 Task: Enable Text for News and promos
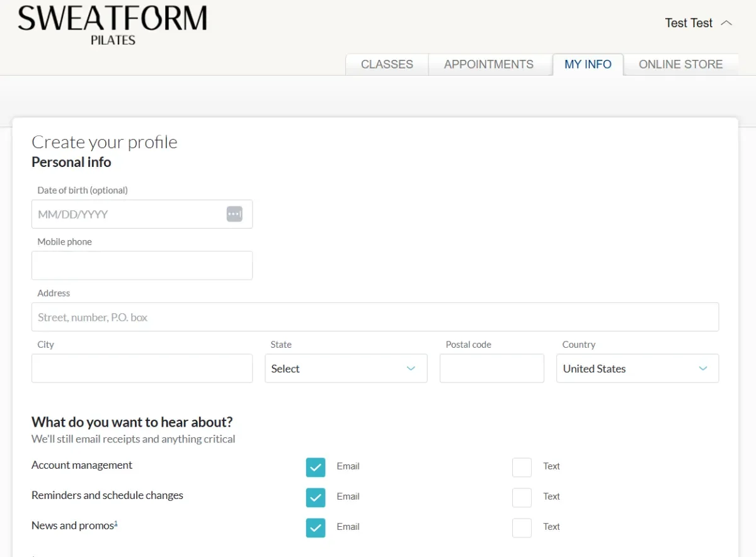click(522, 527)
